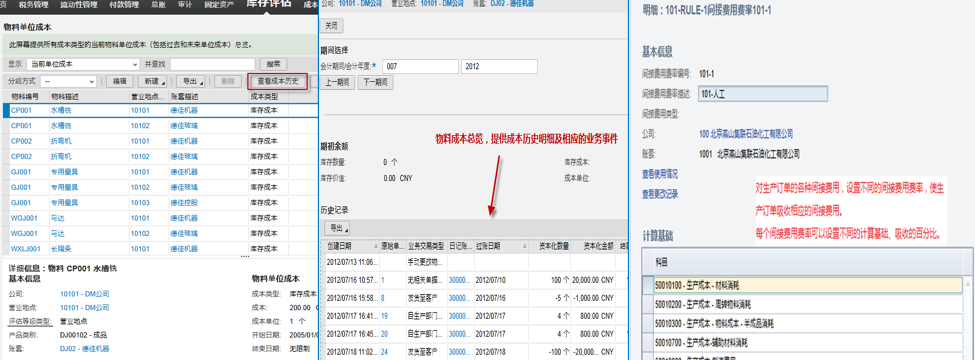Open original document link 8
Image resolution: width=975 pixels, height=360 pixels.
[382, 298]
